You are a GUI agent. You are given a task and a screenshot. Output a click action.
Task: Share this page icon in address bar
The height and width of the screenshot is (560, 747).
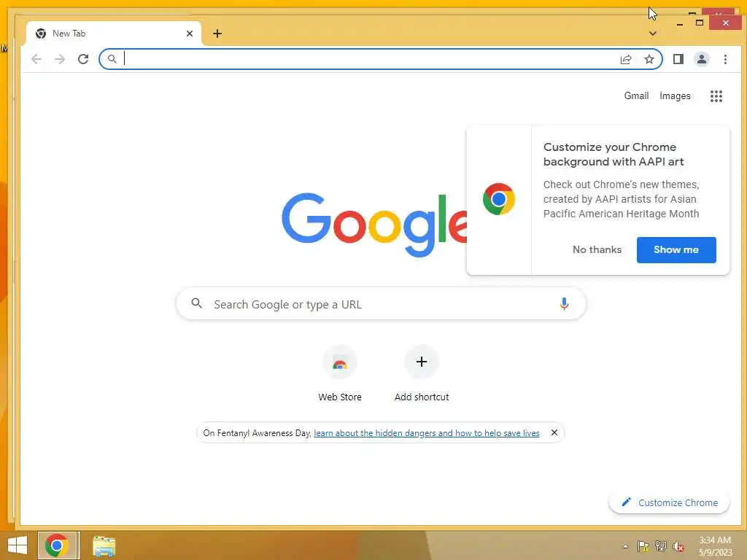click(x=626, y=59)
